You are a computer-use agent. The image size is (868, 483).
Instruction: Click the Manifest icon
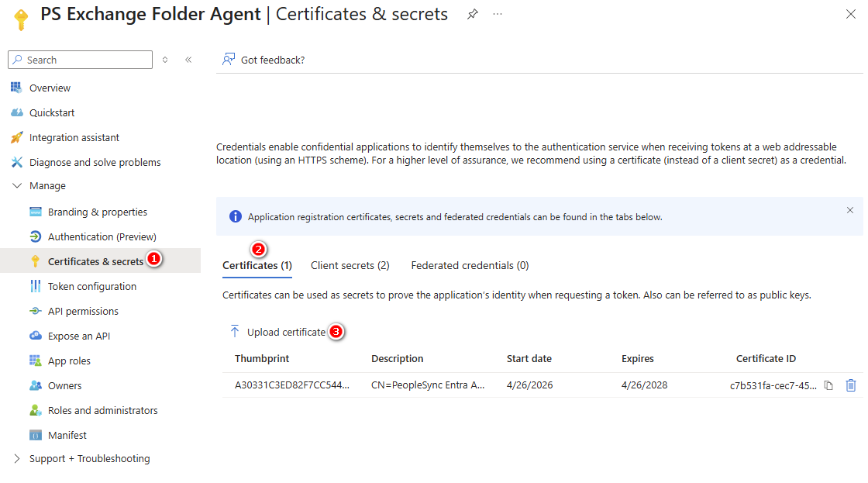tap(36, 436)
